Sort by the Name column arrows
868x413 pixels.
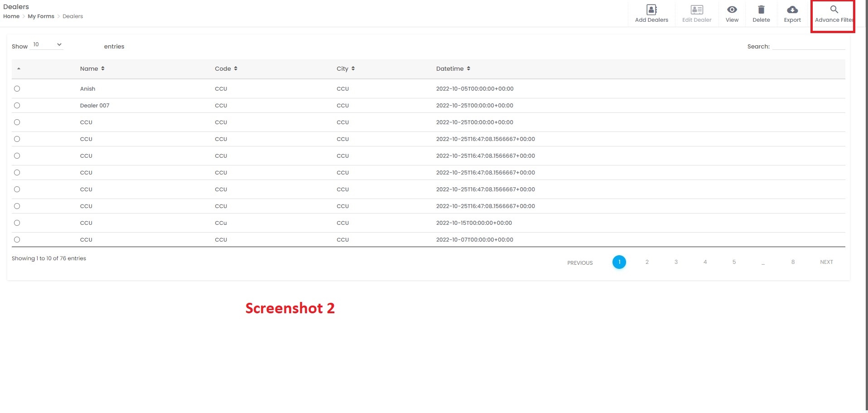pos(103,68)
